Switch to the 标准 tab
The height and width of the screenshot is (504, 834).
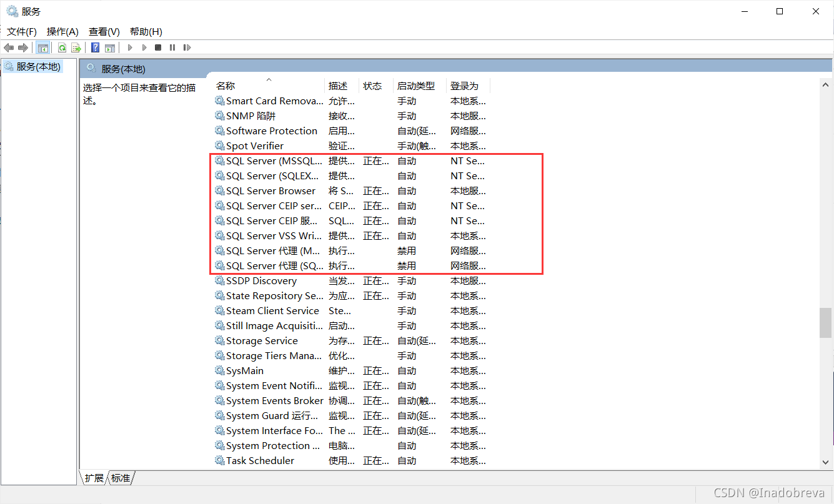[121, 478]
